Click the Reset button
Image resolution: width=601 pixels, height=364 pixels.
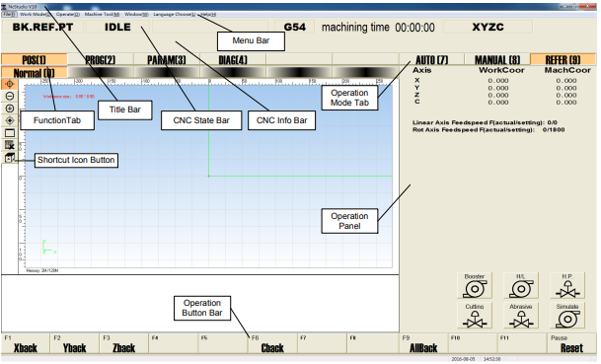571,343
